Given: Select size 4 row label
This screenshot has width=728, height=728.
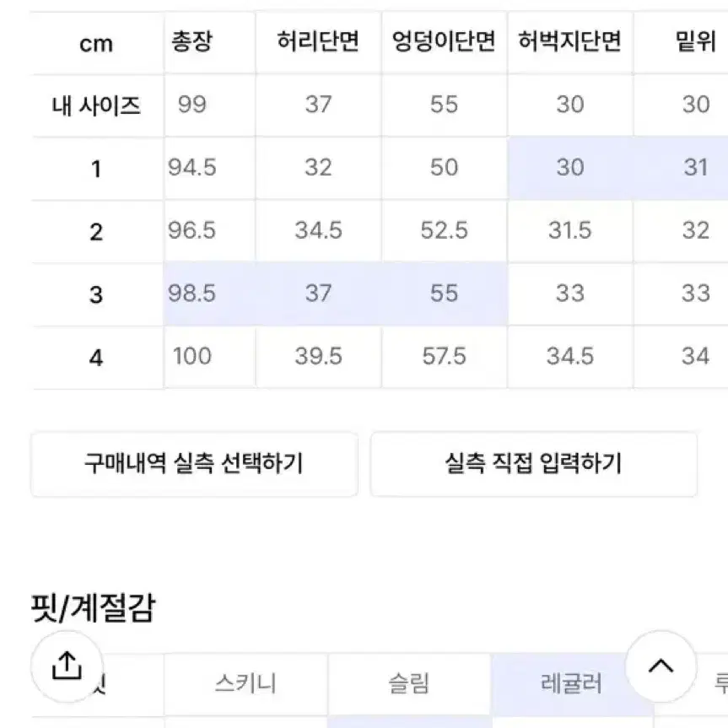Looking at the screenshot, I should click(x=96, y=358).
